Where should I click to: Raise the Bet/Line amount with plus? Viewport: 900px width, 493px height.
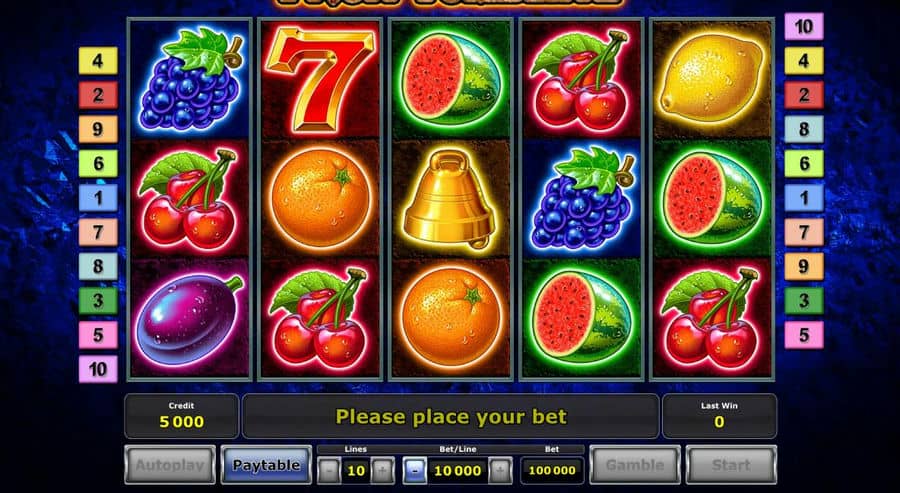click(501, 471)
